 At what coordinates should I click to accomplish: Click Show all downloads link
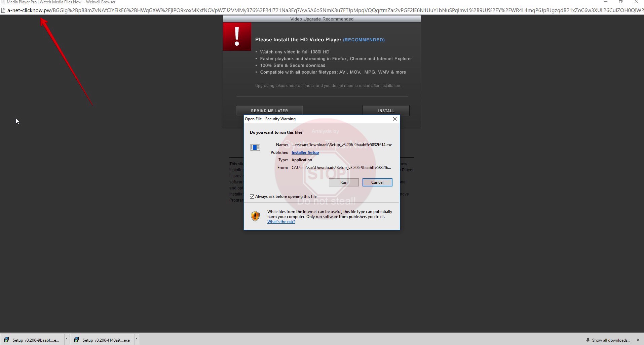[611, 340]
